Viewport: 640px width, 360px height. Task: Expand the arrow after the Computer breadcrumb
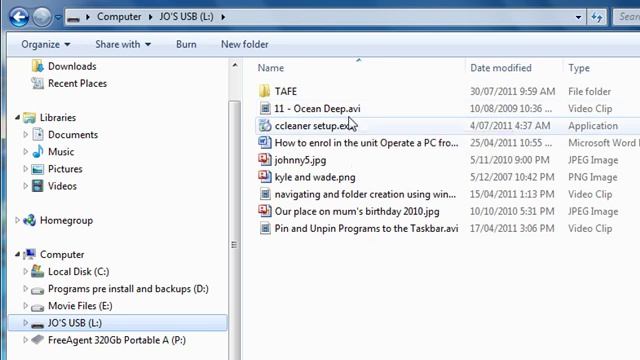[x=150, y=17]
